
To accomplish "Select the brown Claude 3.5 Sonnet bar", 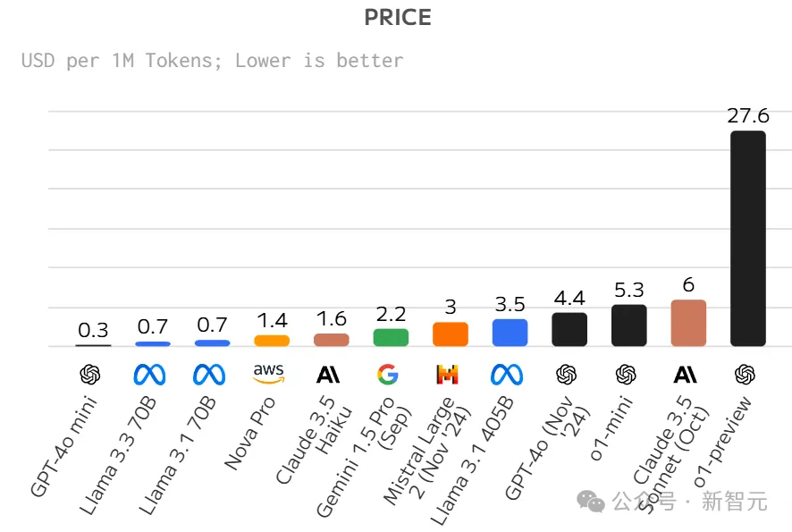I will point(688,324).
